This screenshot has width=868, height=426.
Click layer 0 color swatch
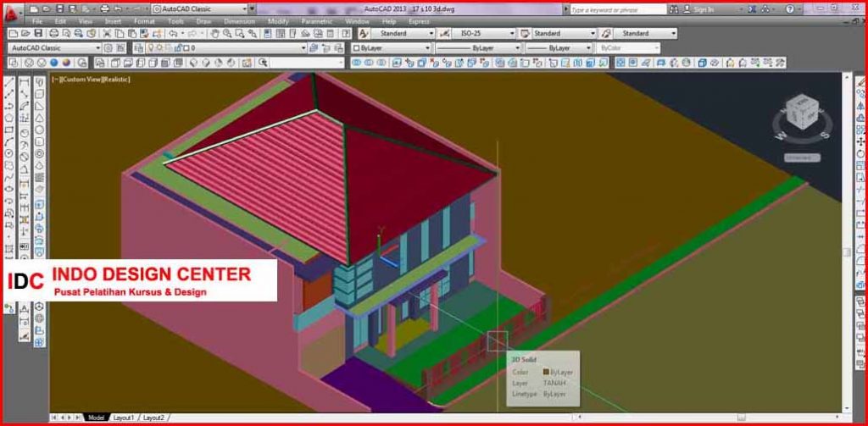pos(186,48)
